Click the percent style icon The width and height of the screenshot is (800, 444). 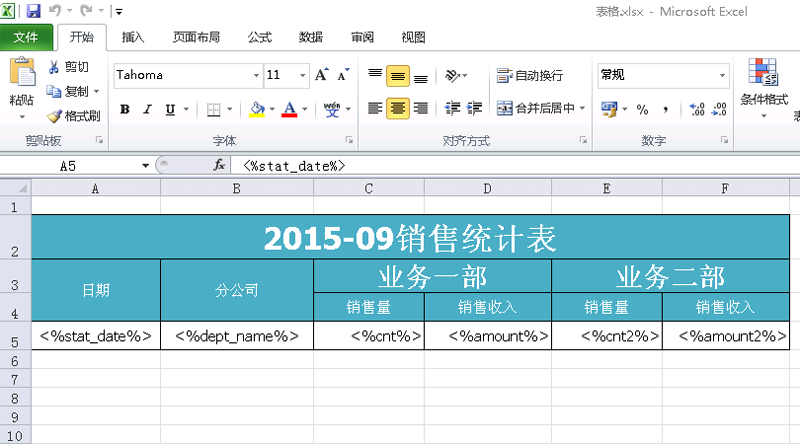tap(642, 109)
